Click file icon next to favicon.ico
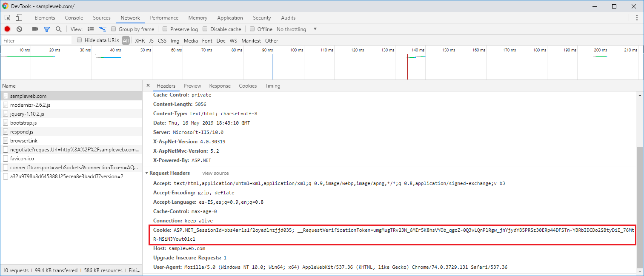The height and width of the screenshot is (276, 644). [x=6, y=158]
